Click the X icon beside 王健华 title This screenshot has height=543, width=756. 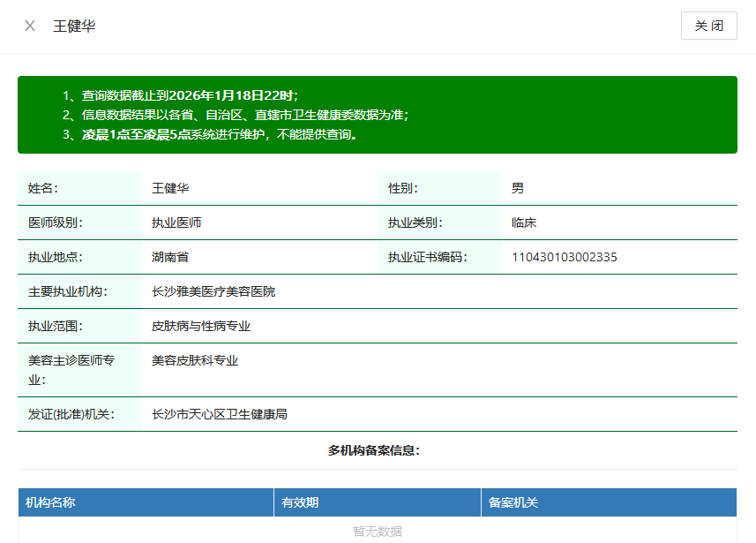click(x=30, y=26)
